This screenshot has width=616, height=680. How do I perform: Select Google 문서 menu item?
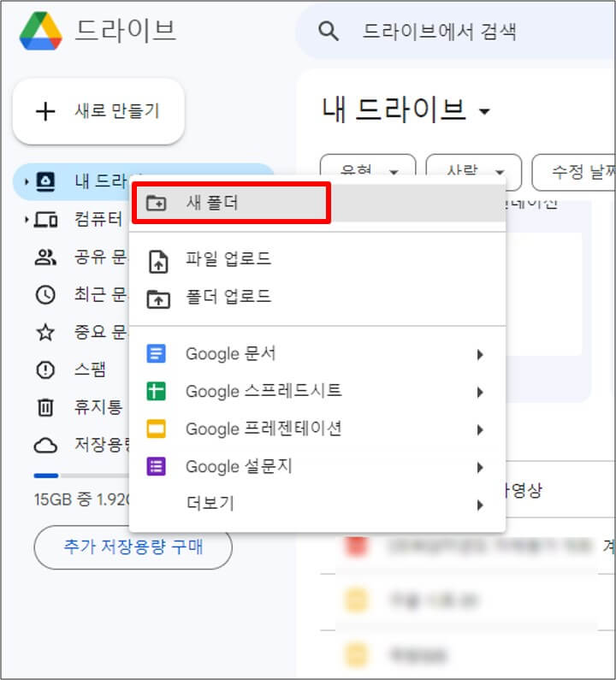(317, 354)
